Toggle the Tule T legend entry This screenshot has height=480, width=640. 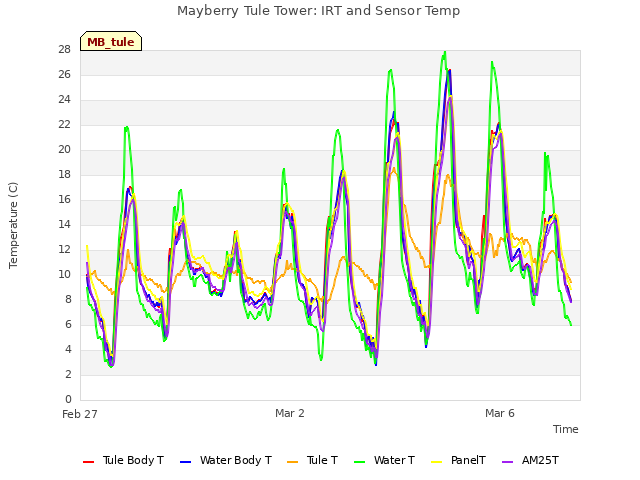tap(312, 460)
